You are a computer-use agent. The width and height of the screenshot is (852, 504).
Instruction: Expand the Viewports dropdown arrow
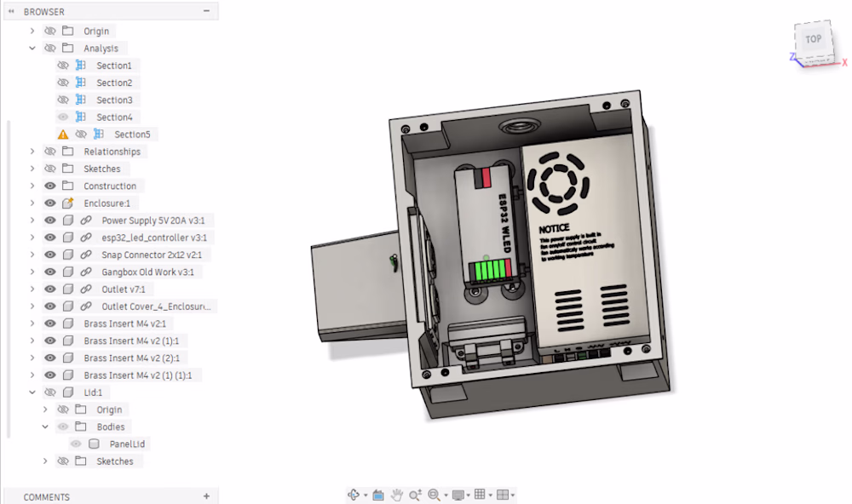click(512, 495)
